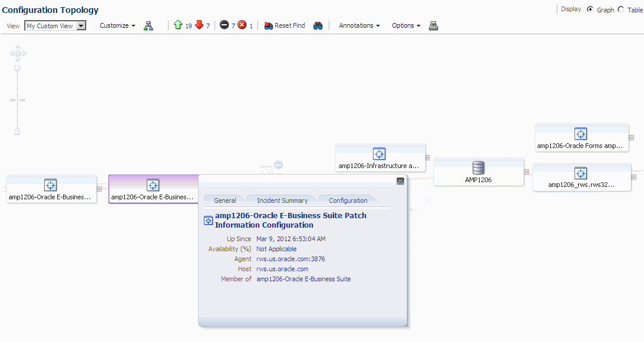
Task: Click the red down arrow status icon
Action: click(199, 25)
